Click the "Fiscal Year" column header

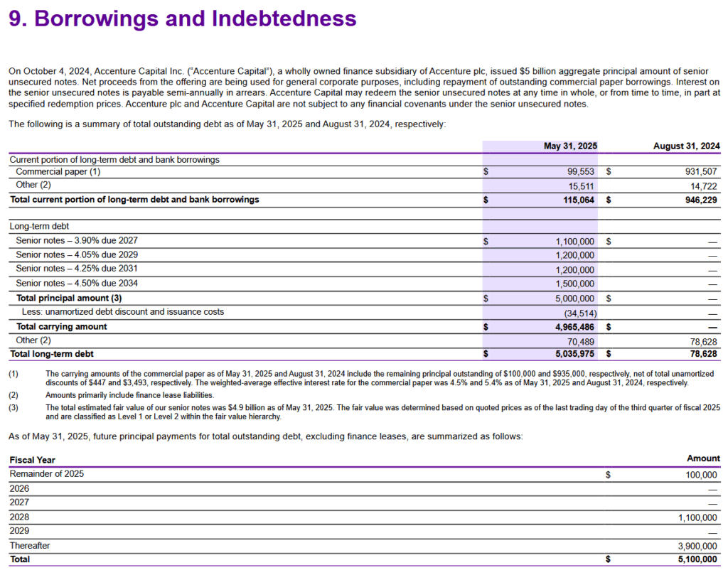pyautogui.click(x=33, y=460)
